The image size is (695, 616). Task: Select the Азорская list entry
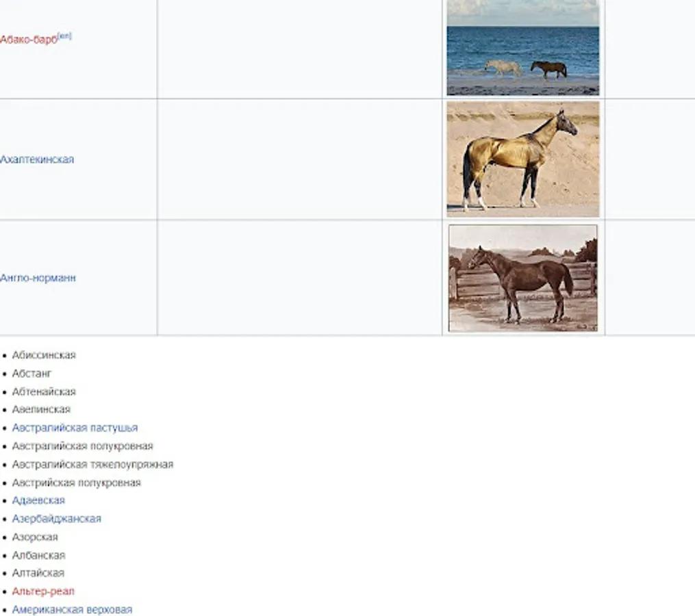click(x=35, y=537)
